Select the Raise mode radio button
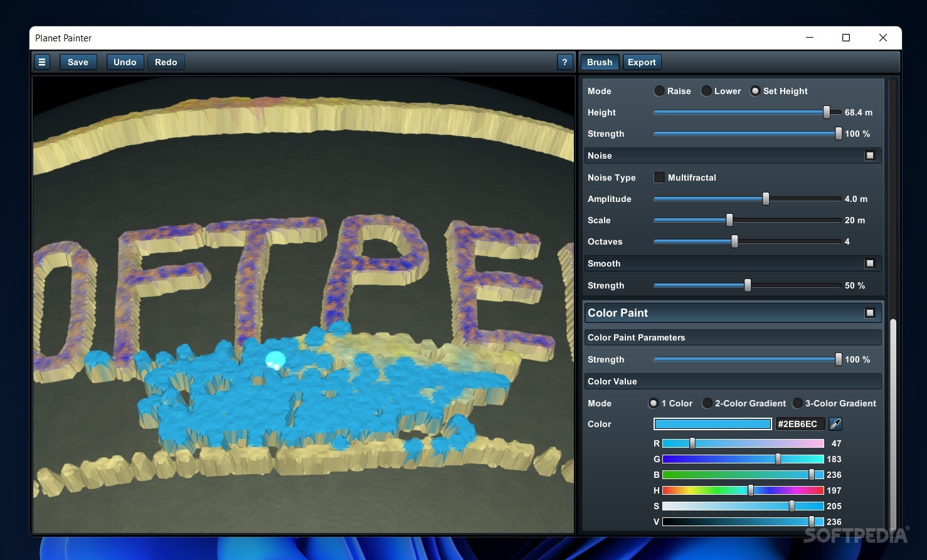Viewport: 927px width, 560px height. 659,91
